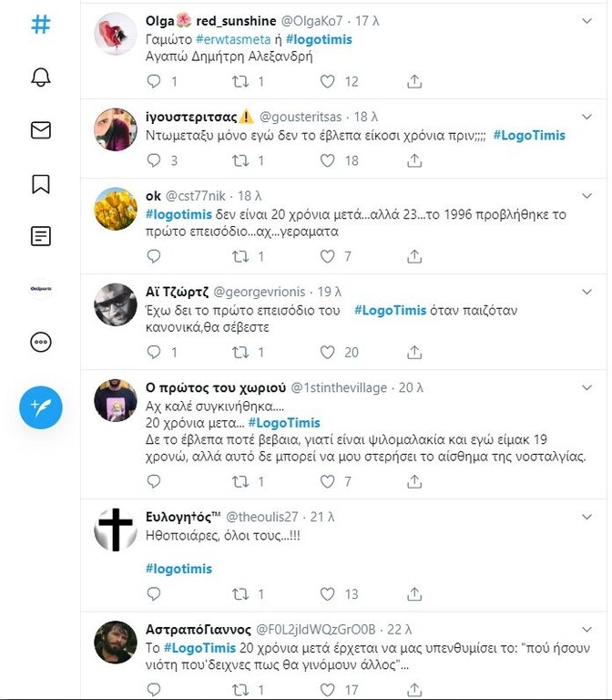Retweet the tweet by @gousteritsas
This screenshot has width=612, height=700.
tap(241, 160)
